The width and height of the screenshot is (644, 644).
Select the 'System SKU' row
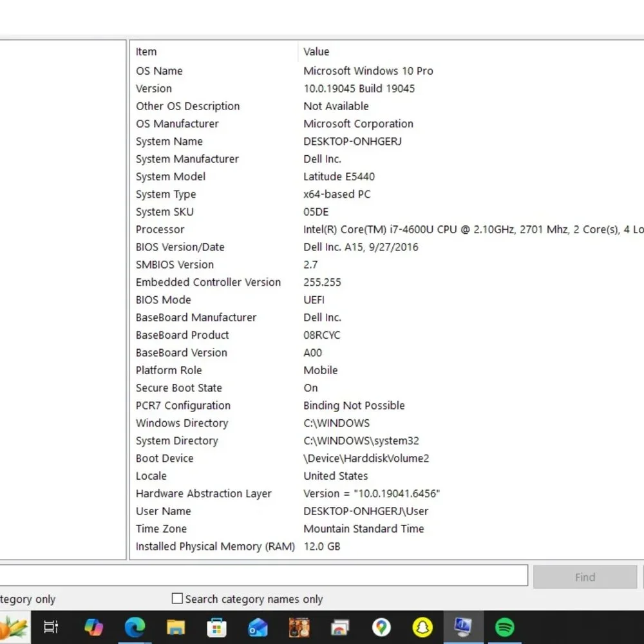(x=165, y=213)
